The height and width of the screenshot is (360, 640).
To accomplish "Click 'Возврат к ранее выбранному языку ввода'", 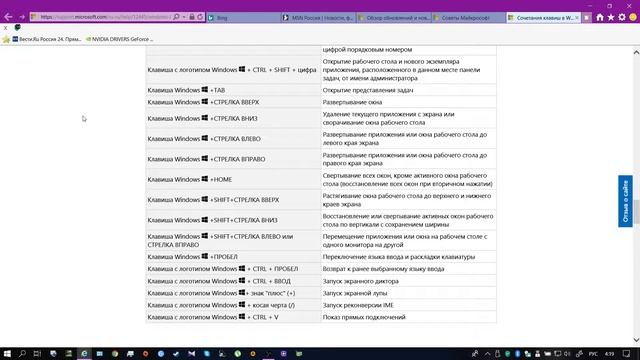I will point(383,269).
